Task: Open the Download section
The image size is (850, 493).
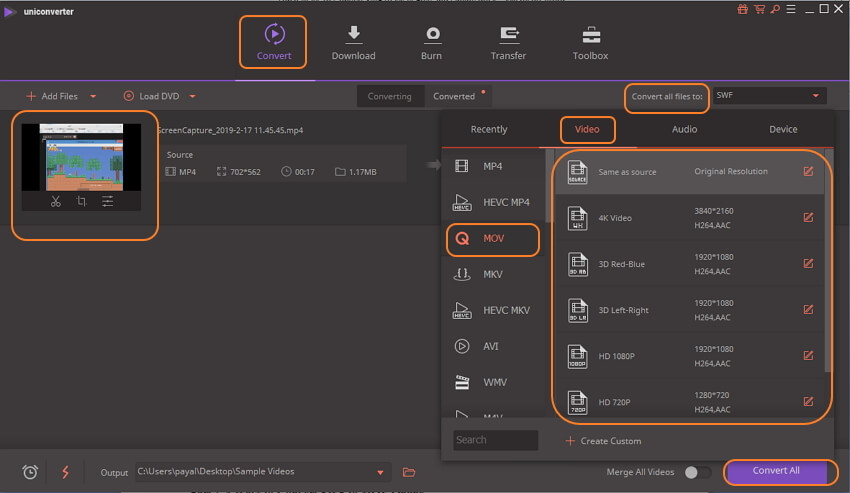Action: pos(353,42)
